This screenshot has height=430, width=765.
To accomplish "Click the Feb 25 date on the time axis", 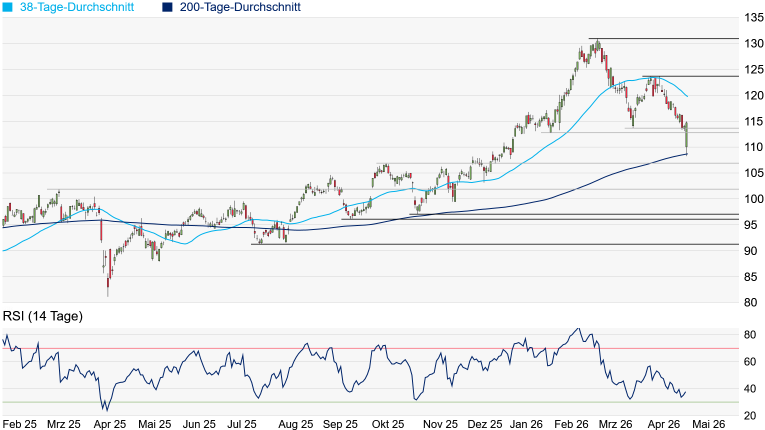I will pyautogui.click(x=20, y=423).
